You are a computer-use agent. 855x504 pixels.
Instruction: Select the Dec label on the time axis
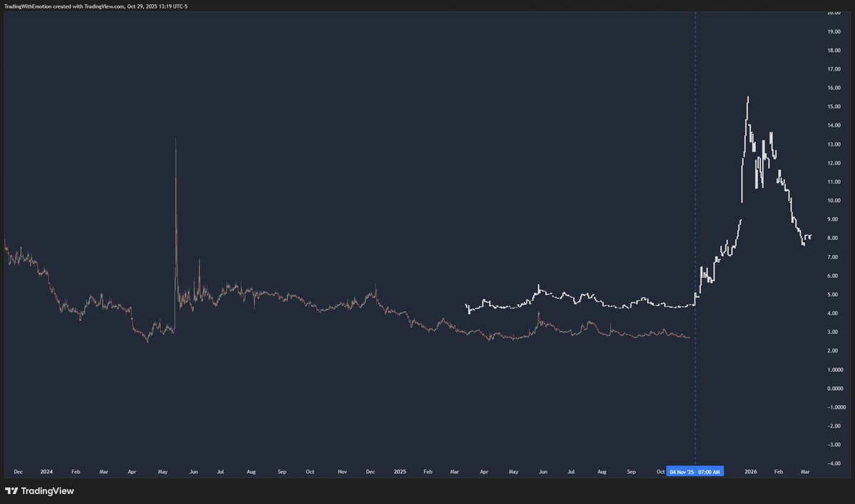[x=18, y=471]
